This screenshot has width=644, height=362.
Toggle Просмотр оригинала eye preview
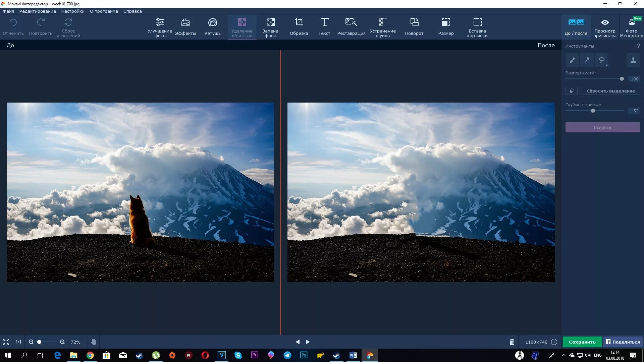[x=605, y=26]
